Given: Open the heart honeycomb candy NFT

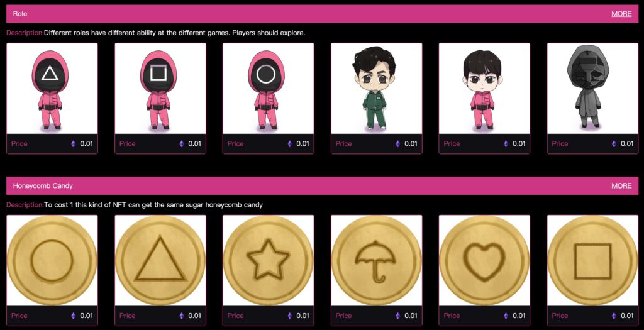Looking at the screenshot, I should [x=484, y=270].
